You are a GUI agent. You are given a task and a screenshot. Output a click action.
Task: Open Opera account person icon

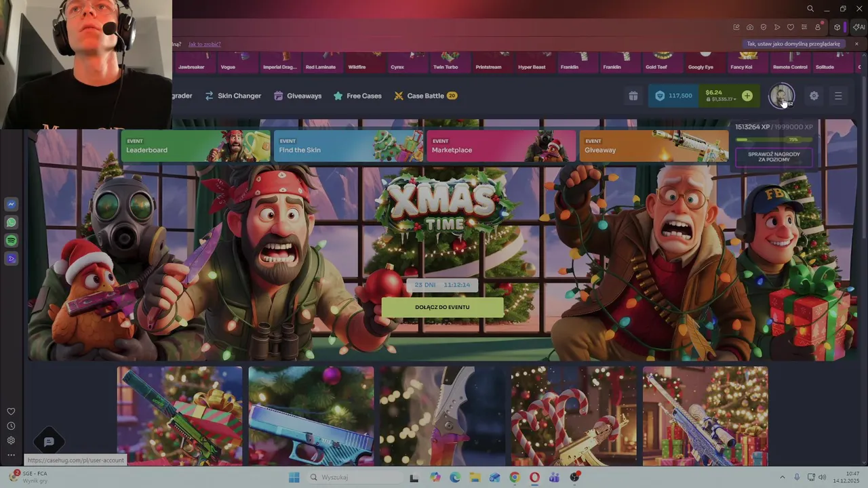(818, 27)
